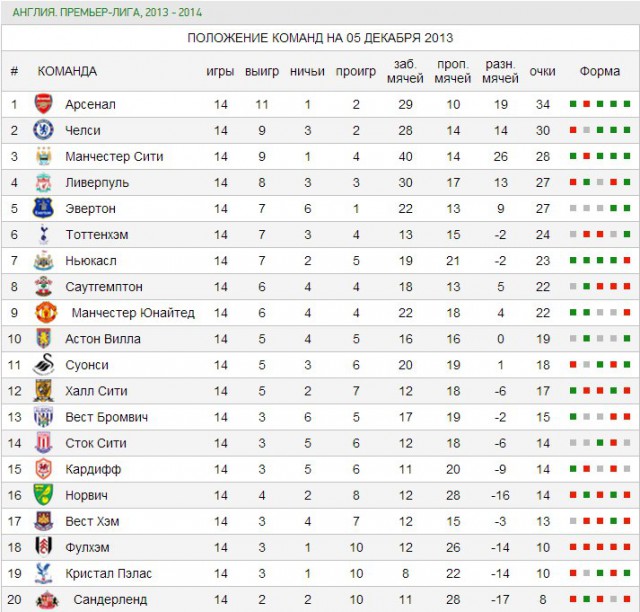Open the Фулхэм team link

click(87, 547)
